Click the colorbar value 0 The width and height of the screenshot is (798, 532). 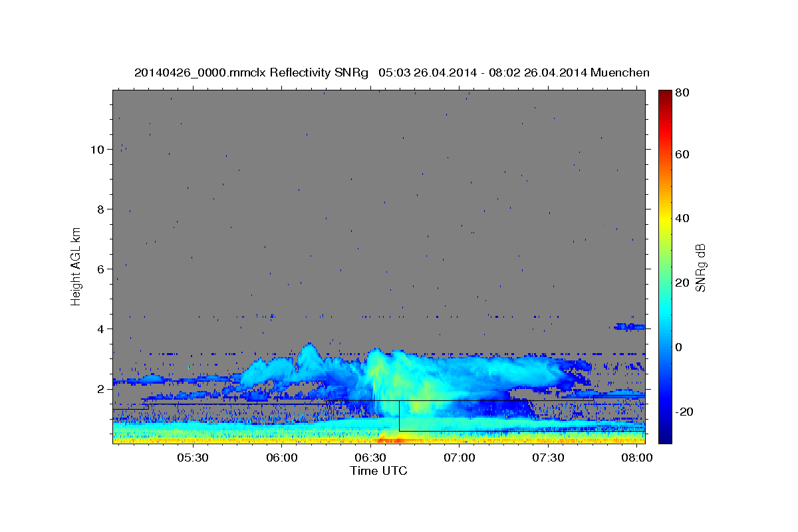[680, 347]
